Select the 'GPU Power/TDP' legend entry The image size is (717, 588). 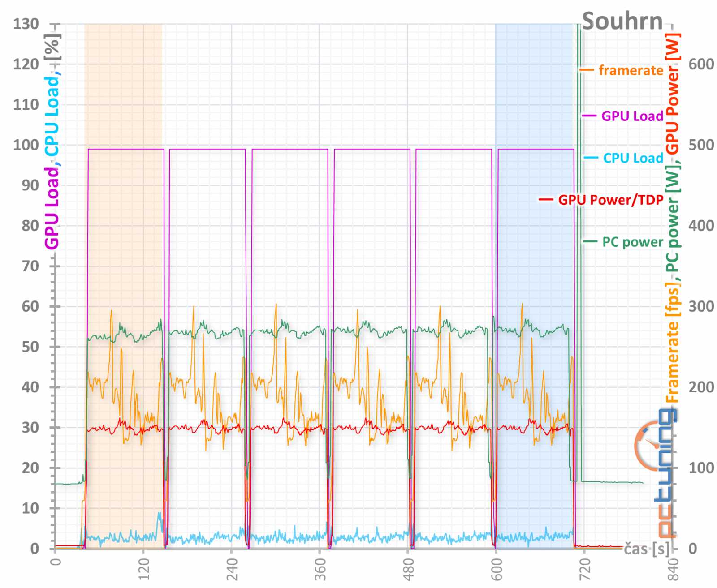[610, 200]
